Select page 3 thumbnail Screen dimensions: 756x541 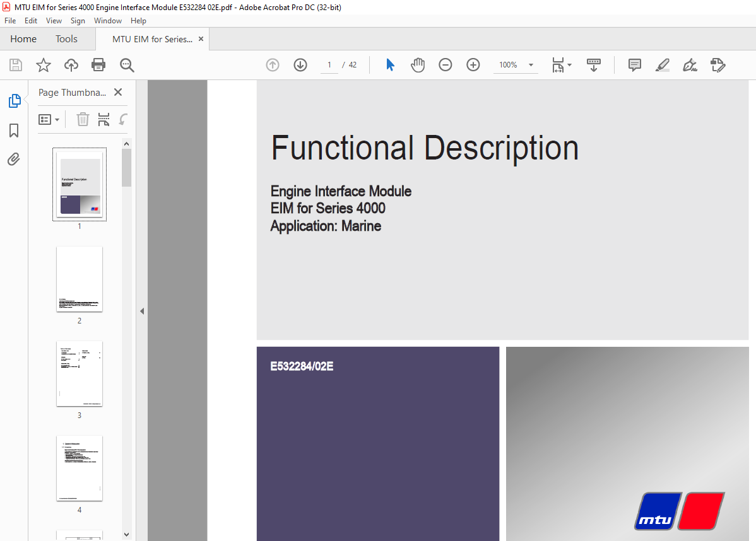80,373
